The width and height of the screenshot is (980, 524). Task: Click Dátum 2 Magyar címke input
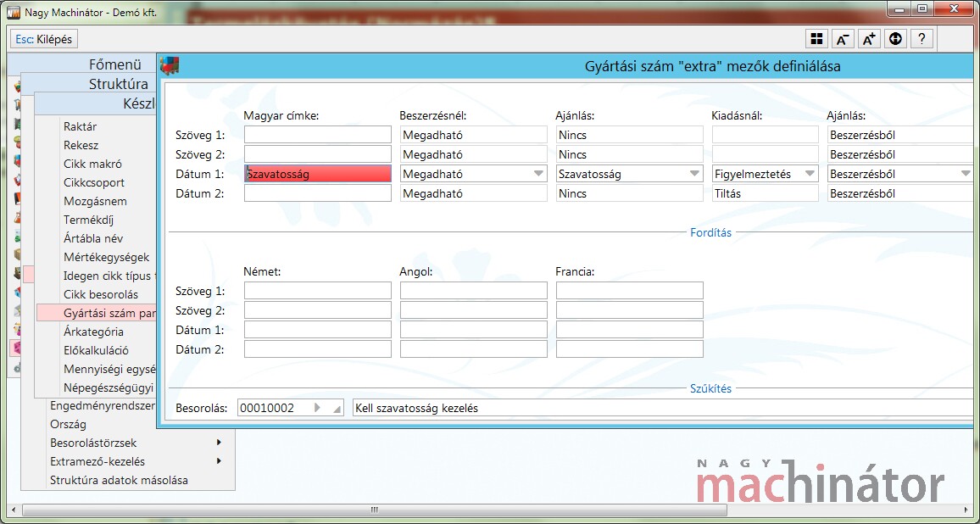(x=318, y=193)
